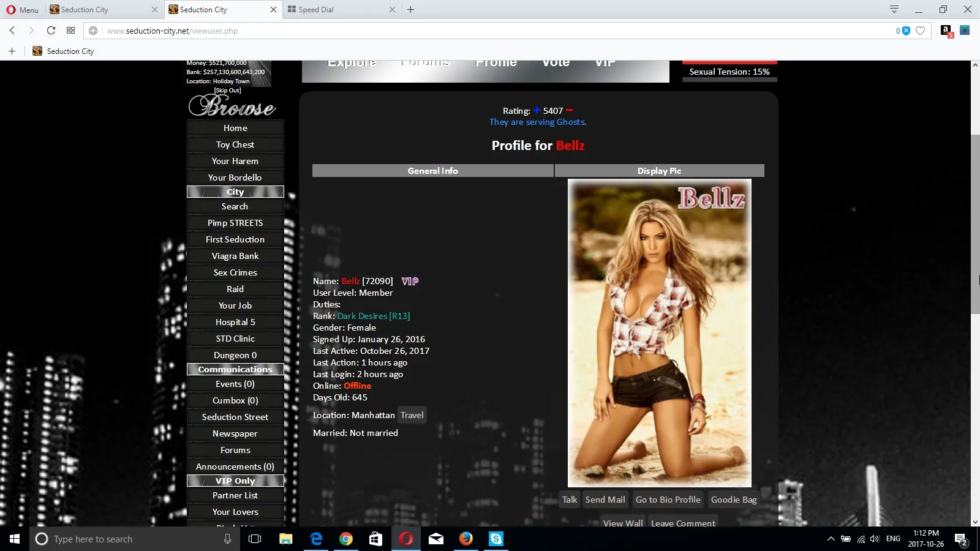
Task: Open Skype from the Windows taskbar
Action: click(x=496, y=539)
